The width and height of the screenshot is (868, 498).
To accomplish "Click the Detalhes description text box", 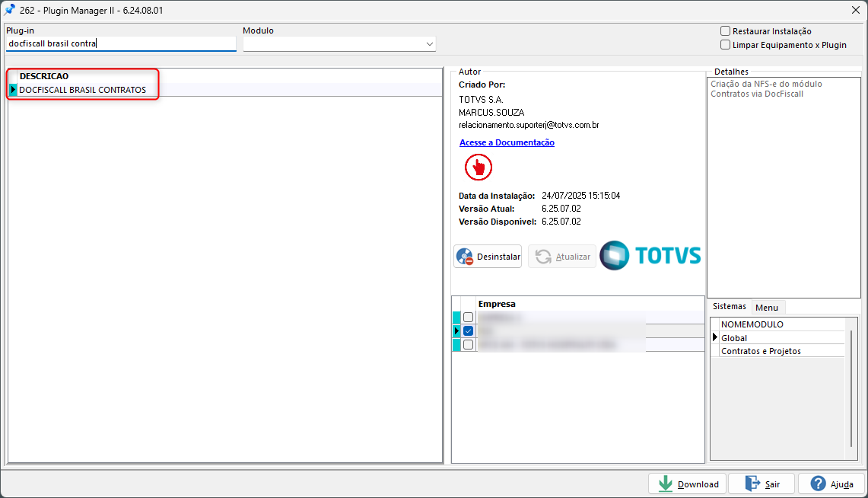I will tap(784, 187).
